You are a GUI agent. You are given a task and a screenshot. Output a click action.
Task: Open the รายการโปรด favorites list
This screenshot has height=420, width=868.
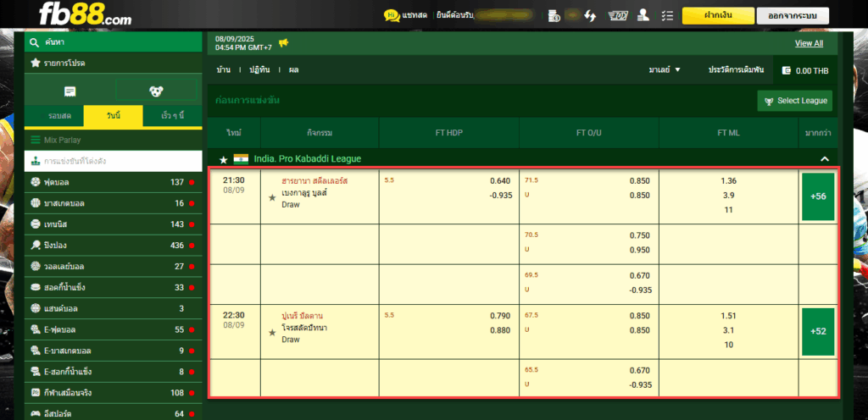click(x=113, y=64)
